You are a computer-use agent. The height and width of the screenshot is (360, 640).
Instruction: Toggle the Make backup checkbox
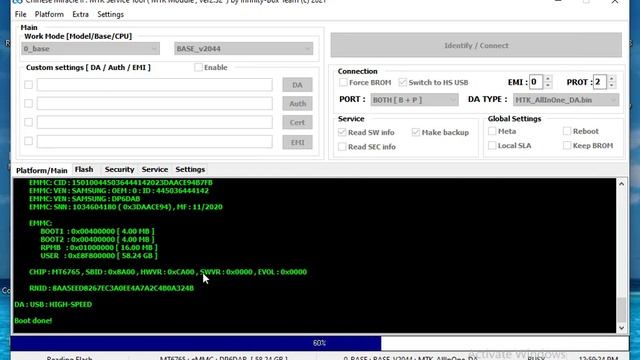[416, 132]
